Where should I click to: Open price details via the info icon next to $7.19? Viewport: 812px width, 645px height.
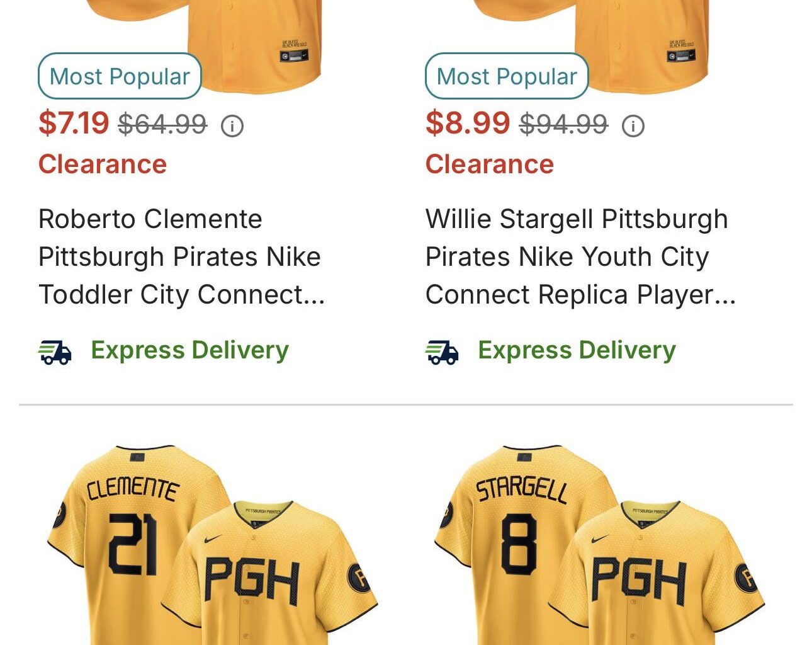pyautogui.click(x=233, y=126)
